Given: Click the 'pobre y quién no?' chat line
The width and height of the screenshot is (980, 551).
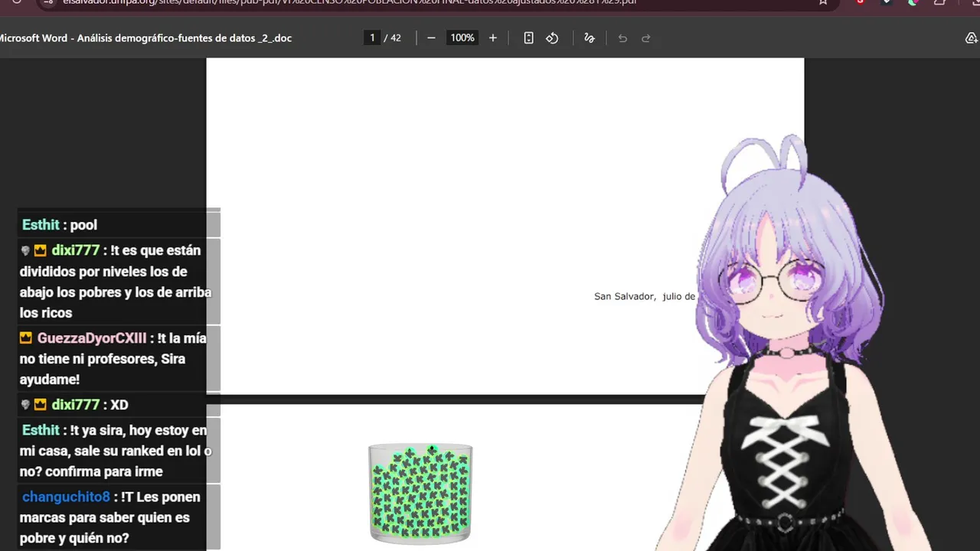Looking at the screenshot, I should point(74,539).
